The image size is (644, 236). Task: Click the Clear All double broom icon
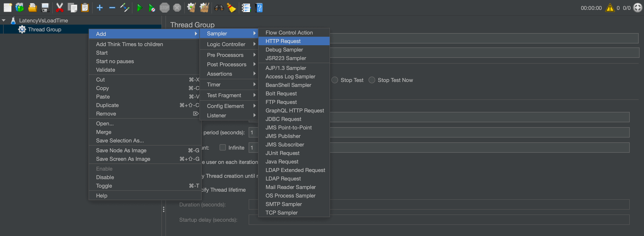204,8
